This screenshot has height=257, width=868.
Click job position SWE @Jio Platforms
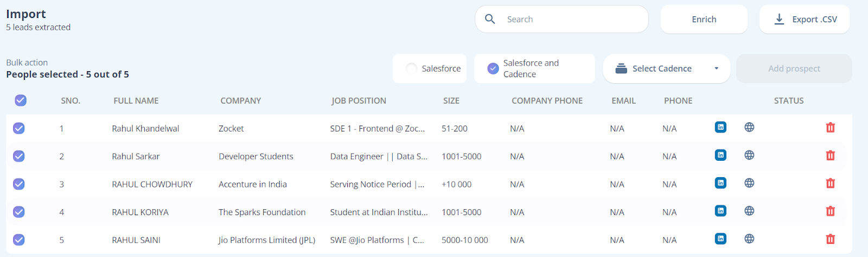(377, 240)
